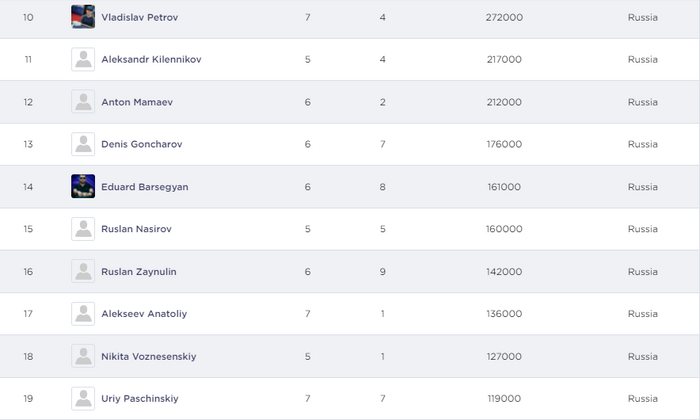Click Eduard Barsegyan's profile photo

[83, 187]
